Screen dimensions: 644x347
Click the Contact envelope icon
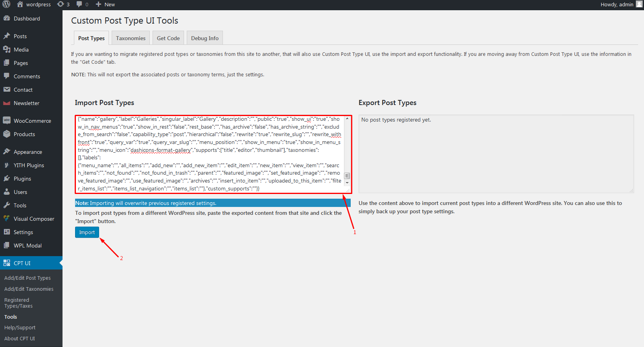tap(7, 90)
